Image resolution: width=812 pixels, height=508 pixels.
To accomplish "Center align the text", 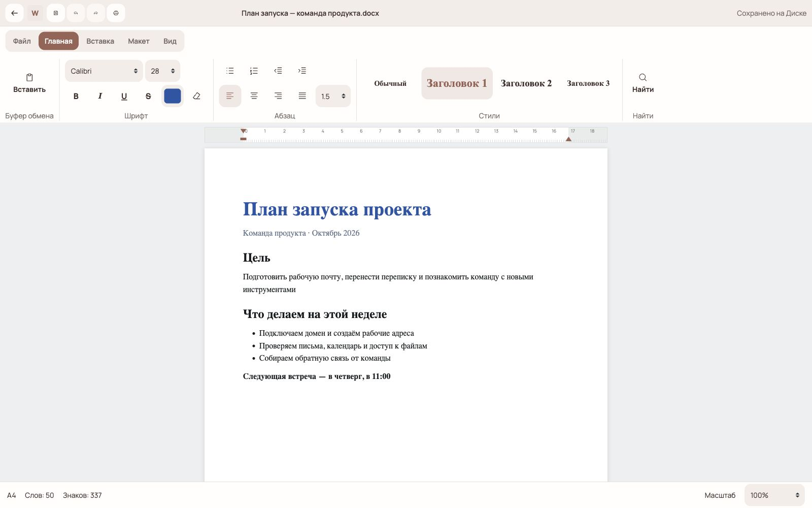I will 254,96.
